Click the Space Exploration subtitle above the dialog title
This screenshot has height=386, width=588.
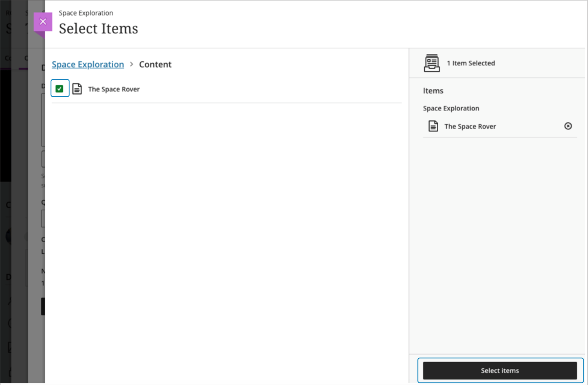(x=86, y=13)
